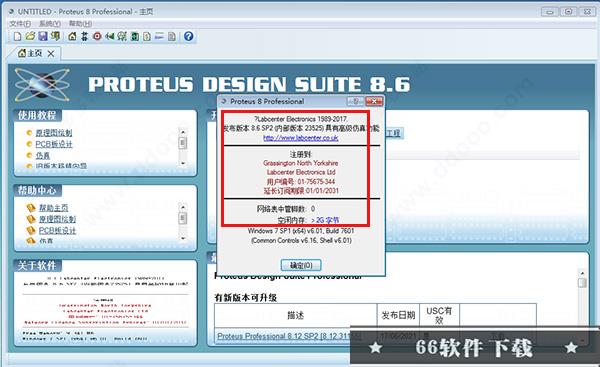The width and height of the screenshot is (600, 367).
Task: Visit the www.labcenter.co.uk link in dialog
Action: (x=301, y=138)
